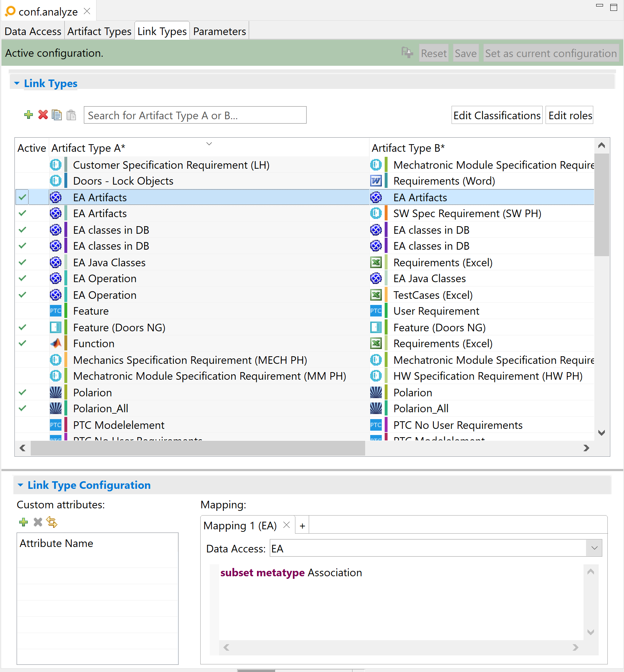Toggle Active check for EA Java Classes row
This screenshot has width=624, height=672.
click(22, 262)
